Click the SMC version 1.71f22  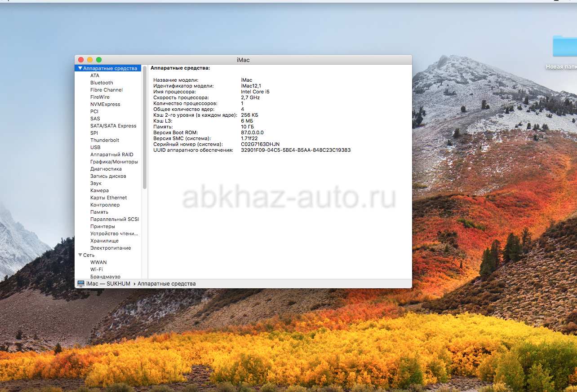click(x=249, y=138)
